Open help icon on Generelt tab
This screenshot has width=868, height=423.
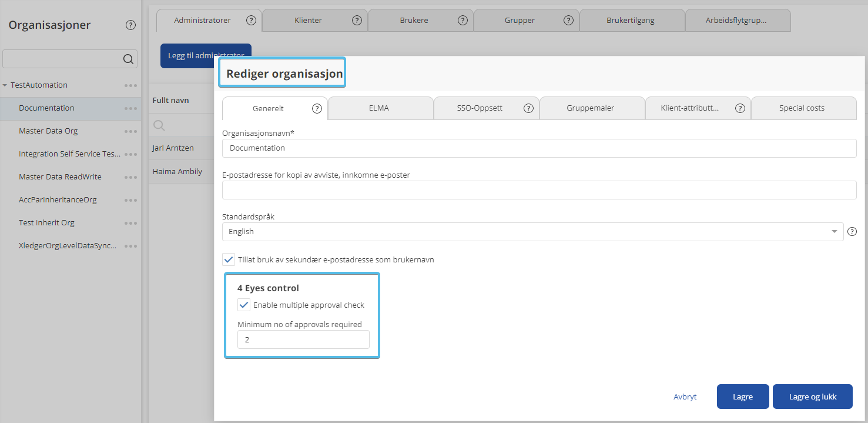click(317, 108)
